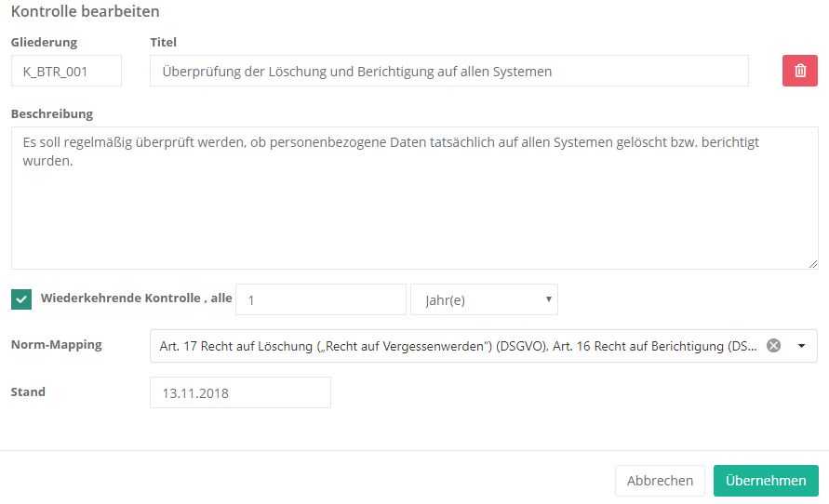Focus the Gliederung field with K_BTR_001
Viewport: 829px width, 504px height.
coord(66,71)
